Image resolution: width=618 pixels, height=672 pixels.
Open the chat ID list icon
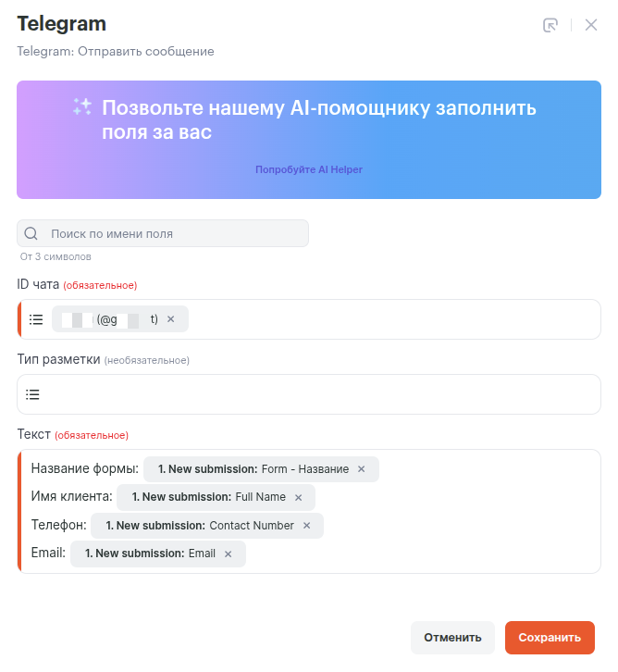coord(36,319)
